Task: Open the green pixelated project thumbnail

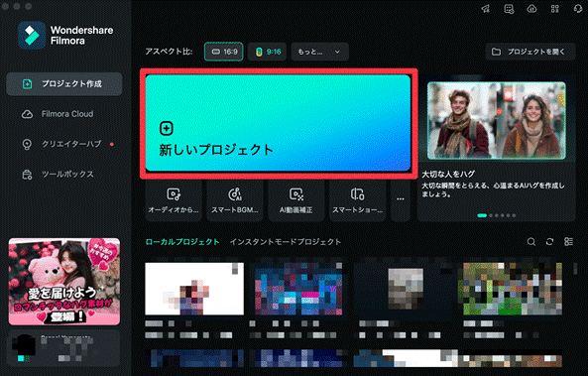Action: [x=513, y=289]
